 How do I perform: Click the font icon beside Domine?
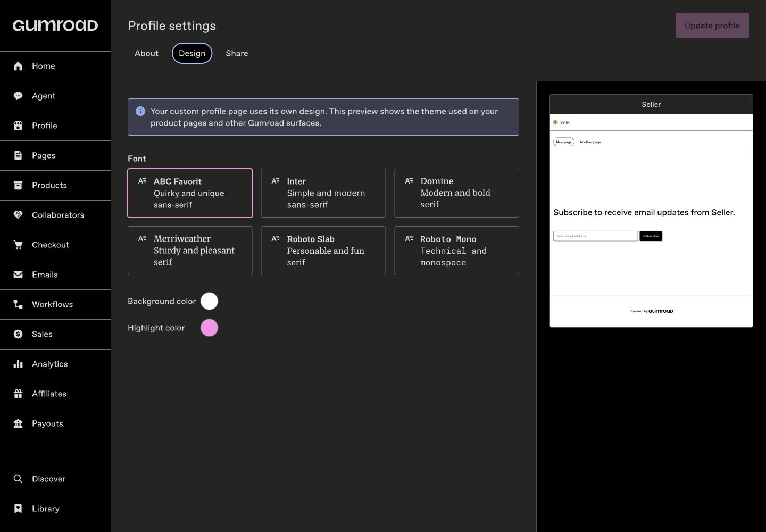(409, 181)
